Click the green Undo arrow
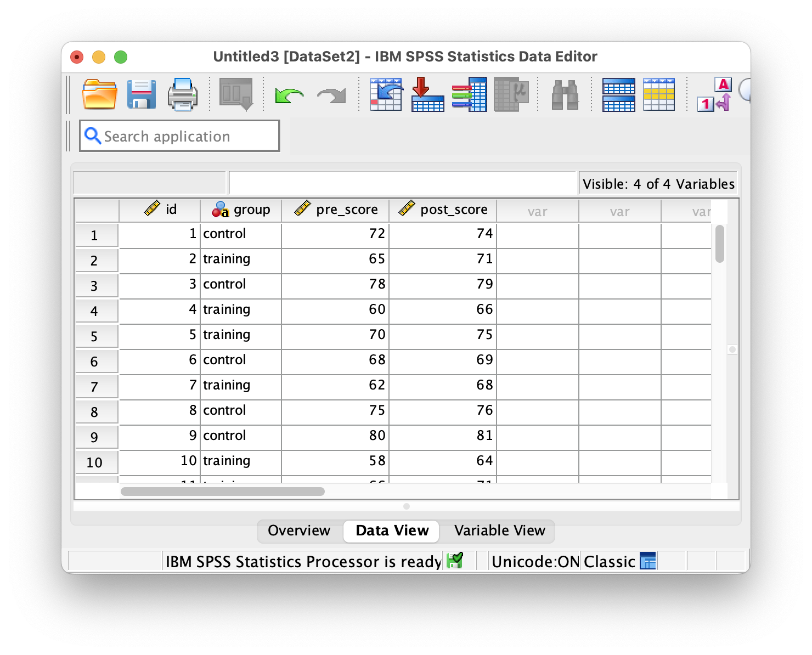Image resolution: width=812 pixels, height=655 pixels. click(289, 95)
